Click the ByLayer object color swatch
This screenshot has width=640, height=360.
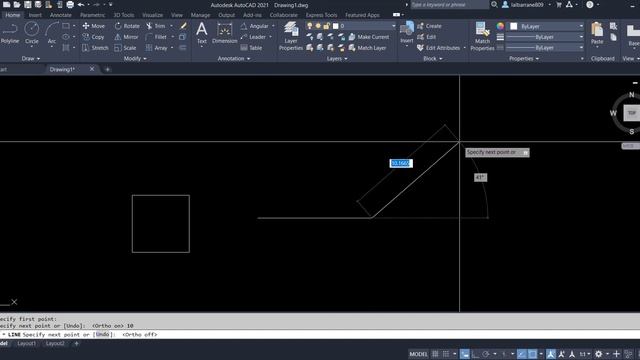coord(514,26)
